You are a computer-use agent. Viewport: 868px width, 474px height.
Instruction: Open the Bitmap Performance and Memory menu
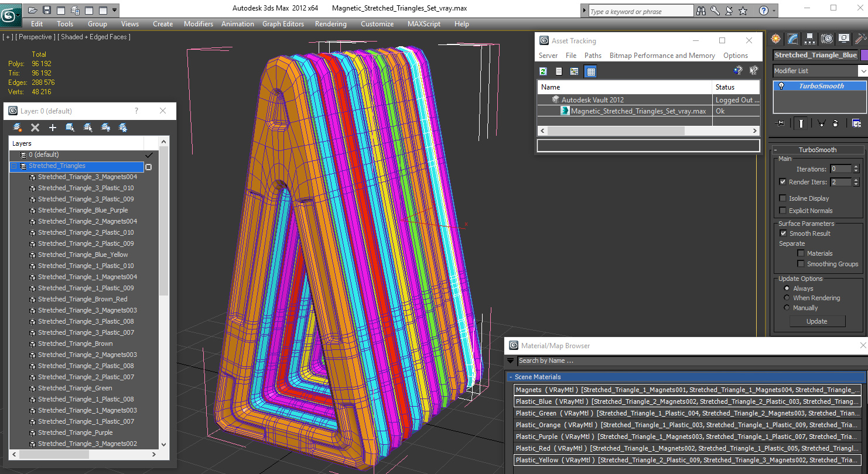(x=662, y=56)
